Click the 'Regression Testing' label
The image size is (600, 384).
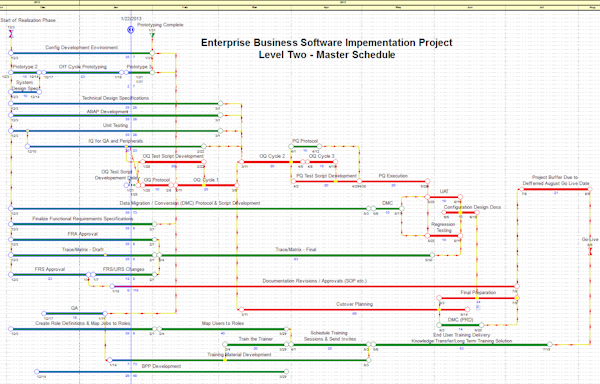[x=443, y=227]
